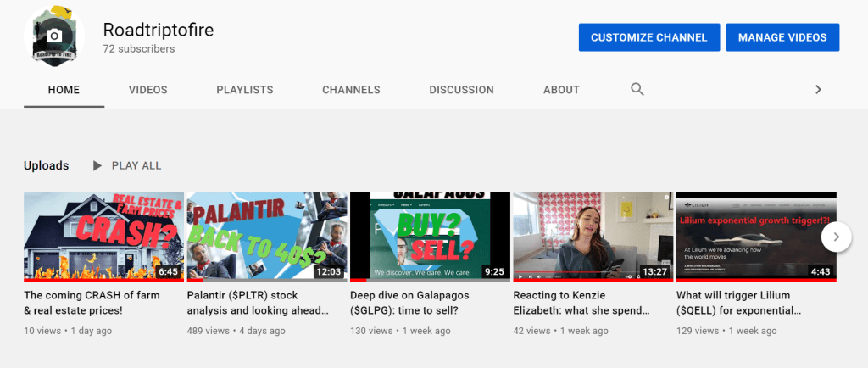
Task: Click the Play All triangle icon
Action: (97, 165)
